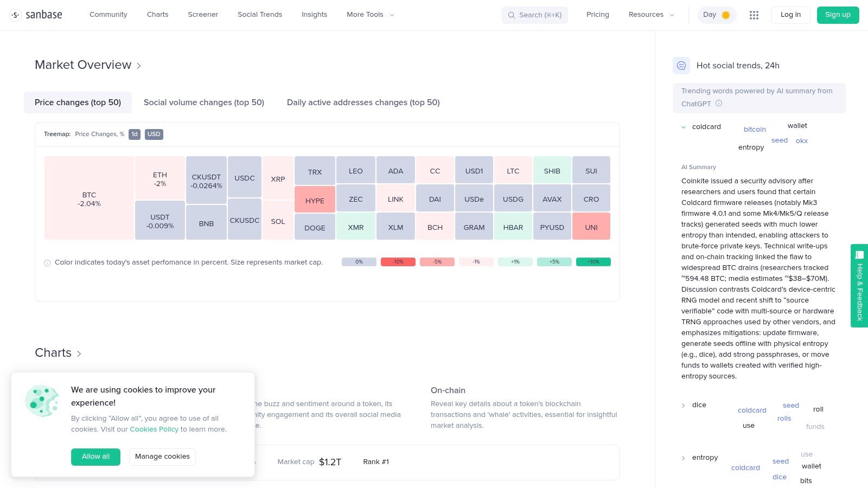Click rolls word in dice trend
This screenshot has height=488, width=868.
[x=784, y=419]
